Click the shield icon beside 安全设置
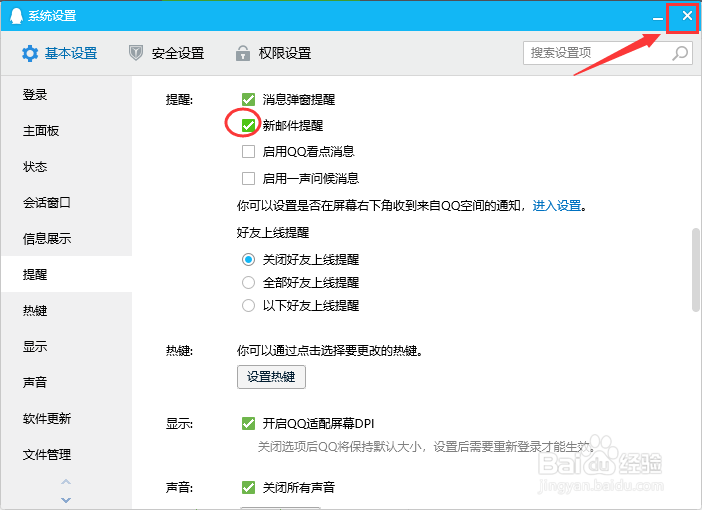 pos(136,53)
